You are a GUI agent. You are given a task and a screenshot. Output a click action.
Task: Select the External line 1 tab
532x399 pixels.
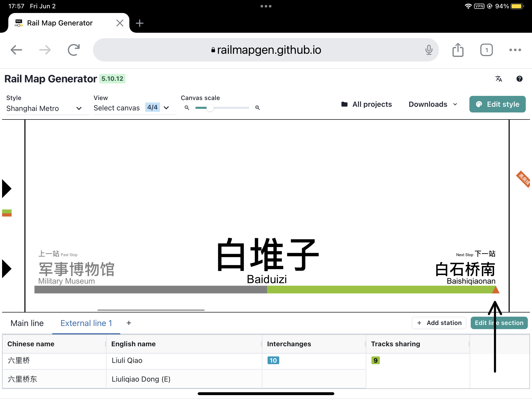tap(86, 323)
